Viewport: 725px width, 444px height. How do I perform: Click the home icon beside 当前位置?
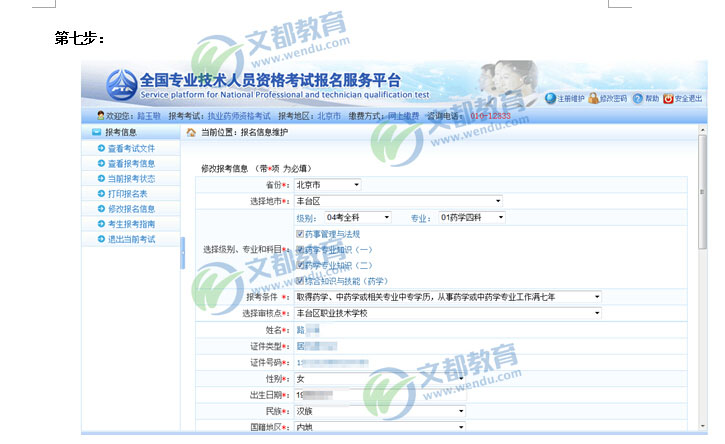pyautogui.click(x=191, y=133)
